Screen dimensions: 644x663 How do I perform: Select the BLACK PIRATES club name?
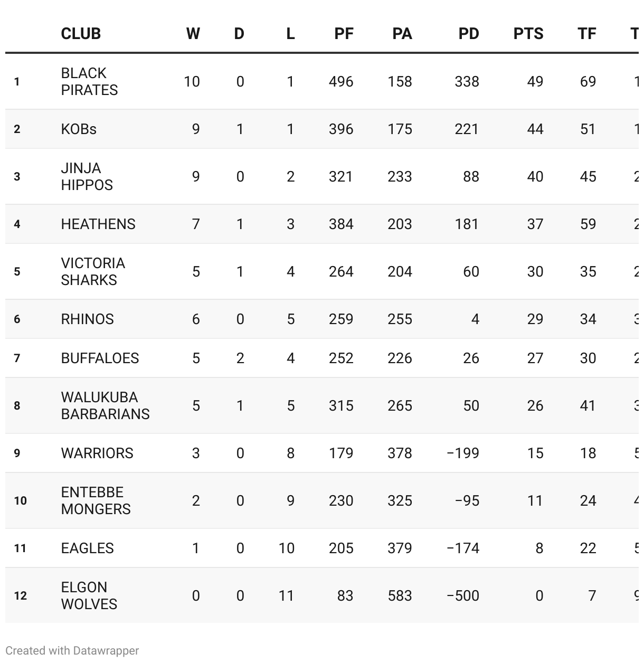pos(89,81)
